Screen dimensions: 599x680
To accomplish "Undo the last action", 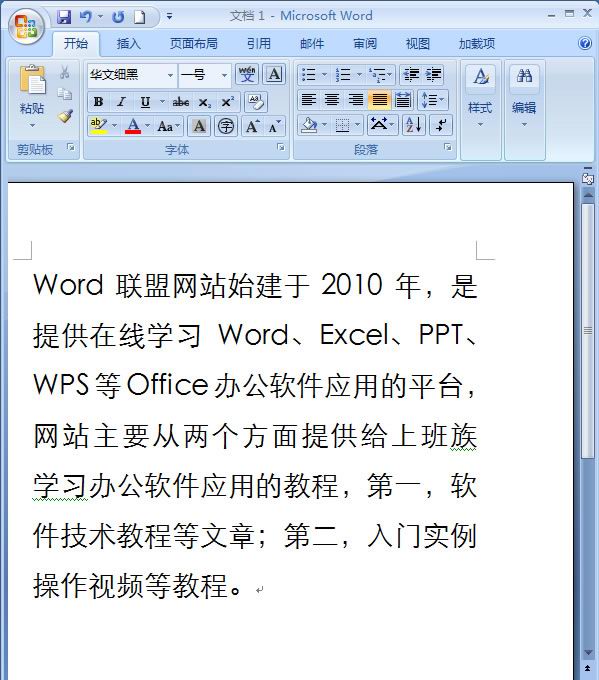I will [x=86, y=16].
